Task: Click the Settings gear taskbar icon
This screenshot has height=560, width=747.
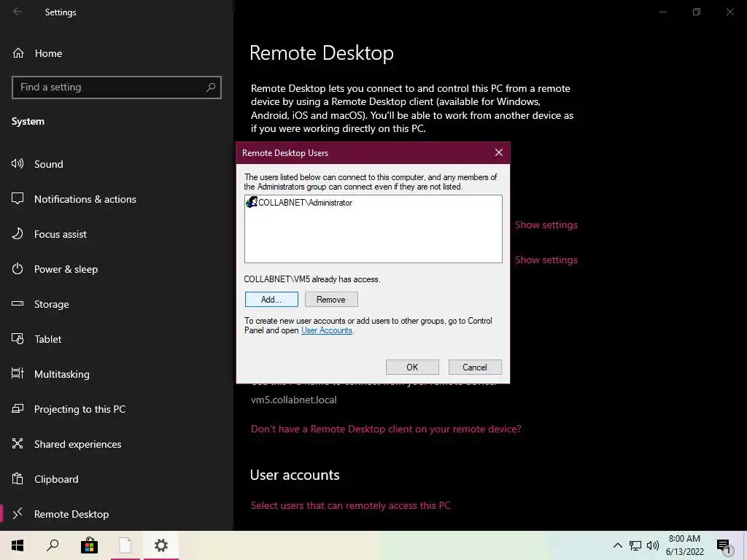Action: coord(161,545)
